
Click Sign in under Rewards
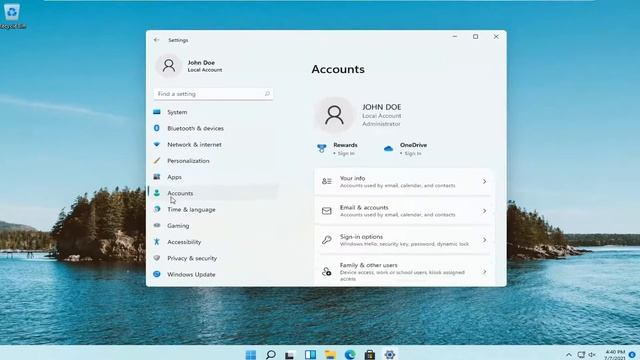346,153
